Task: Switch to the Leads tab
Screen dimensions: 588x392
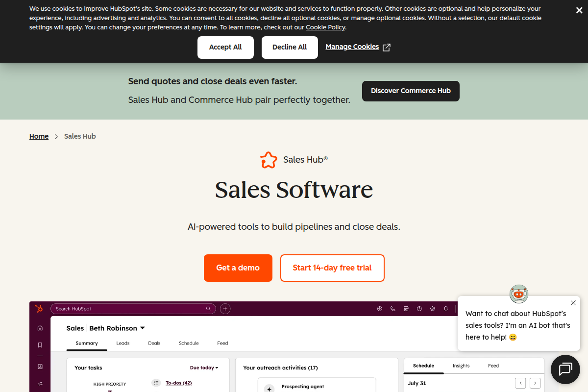Action: point(123,343)
